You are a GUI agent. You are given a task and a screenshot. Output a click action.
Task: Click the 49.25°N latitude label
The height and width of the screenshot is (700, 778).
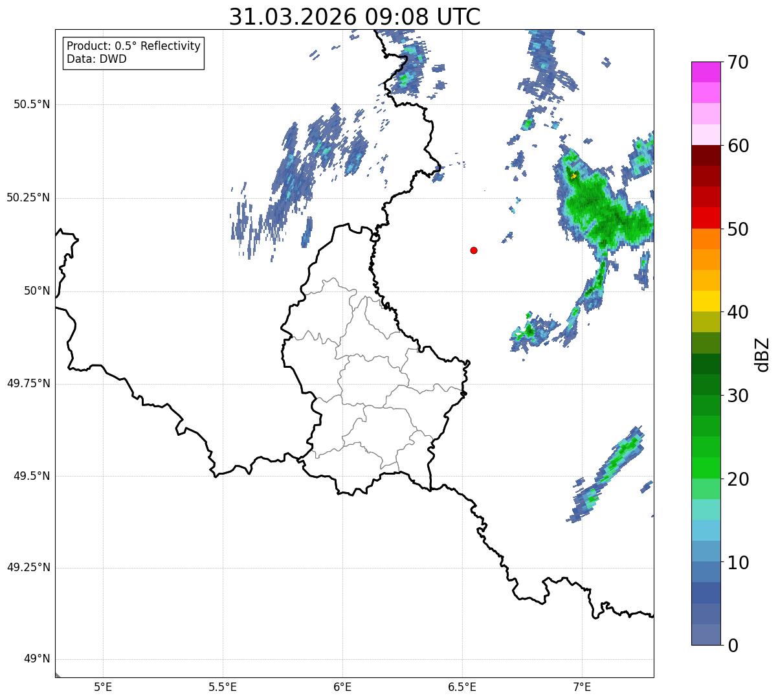[28, 568]
